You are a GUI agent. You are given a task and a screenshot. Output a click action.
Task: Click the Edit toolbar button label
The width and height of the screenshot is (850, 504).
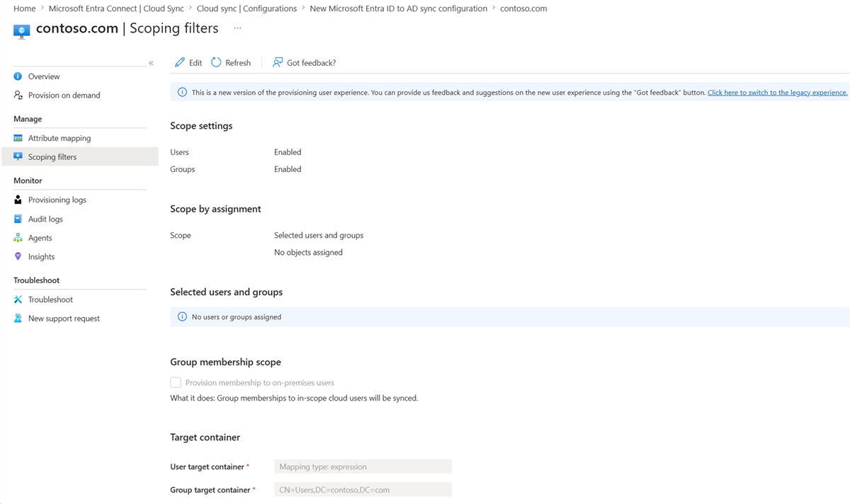[x=195, y=63]
